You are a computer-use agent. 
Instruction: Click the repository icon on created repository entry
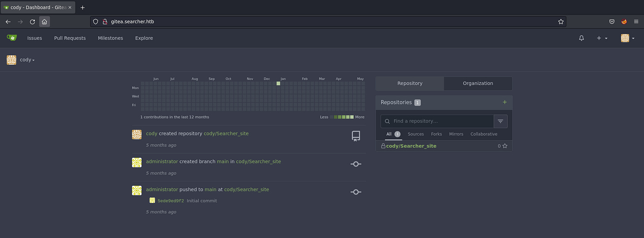pos(356,136)
